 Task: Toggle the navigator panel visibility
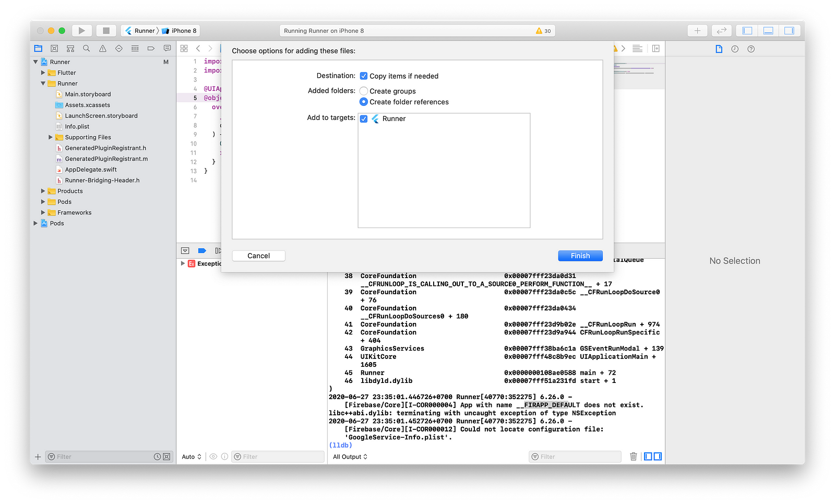point(747,31)
